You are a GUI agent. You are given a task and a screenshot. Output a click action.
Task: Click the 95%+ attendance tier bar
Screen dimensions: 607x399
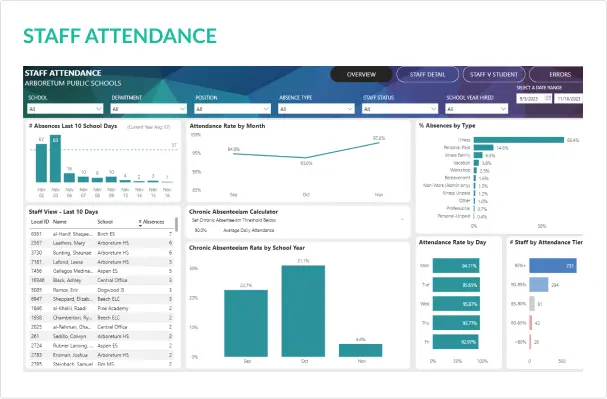pos(553,265)
